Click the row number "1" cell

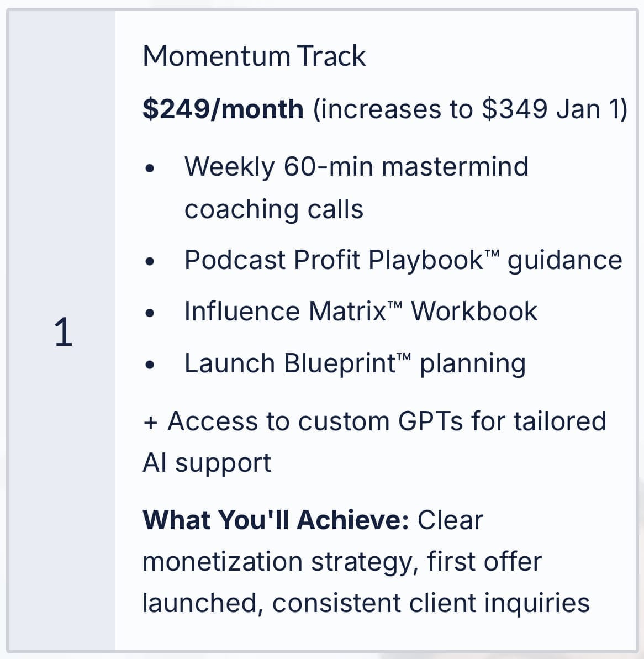point(63,333)
